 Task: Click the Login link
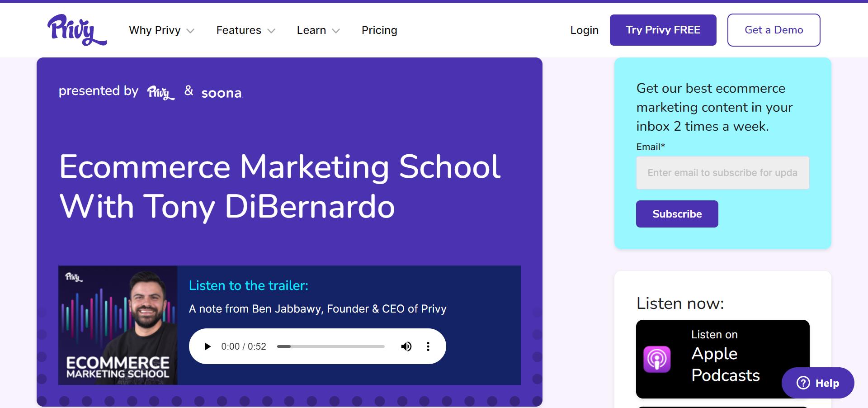tap(584, 30)
